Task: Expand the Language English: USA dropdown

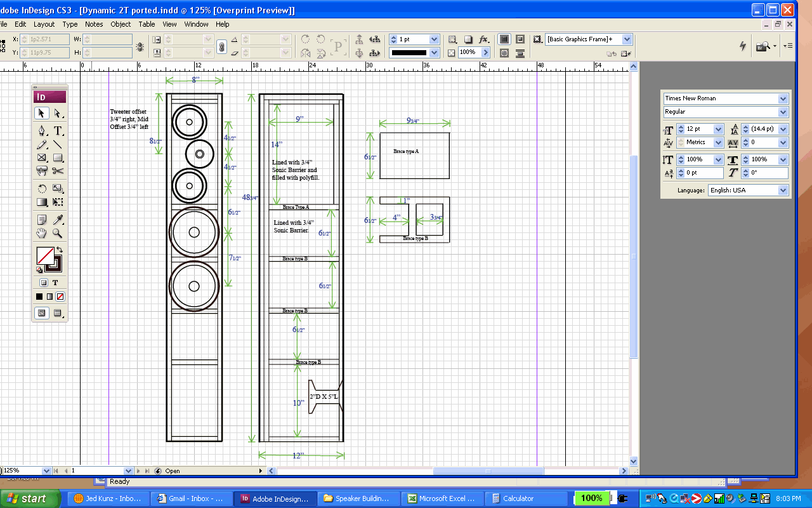Action: click(x=783, y=190)
